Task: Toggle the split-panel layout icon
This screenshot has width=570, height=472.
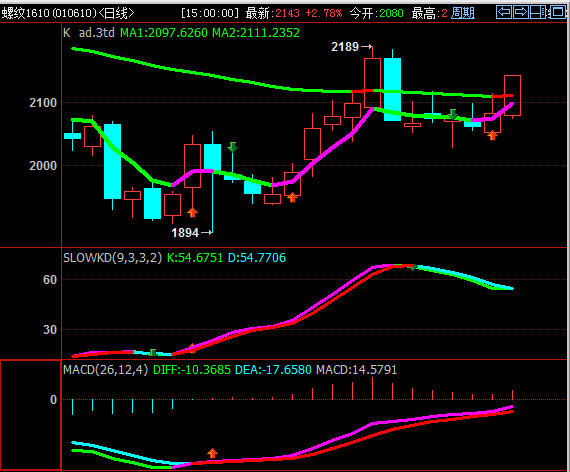Action: pos(538,12)
